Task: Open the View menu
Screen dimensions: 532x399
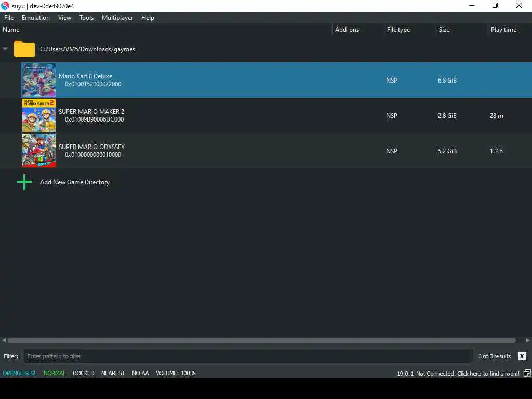Action: click(x=64, y=18)
